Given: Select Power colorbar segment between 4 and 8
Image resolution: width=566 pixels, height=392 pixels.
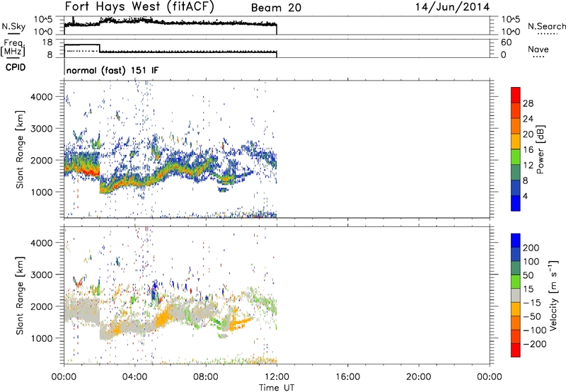Looking at the screenshot, I should (x=516, y=188).
